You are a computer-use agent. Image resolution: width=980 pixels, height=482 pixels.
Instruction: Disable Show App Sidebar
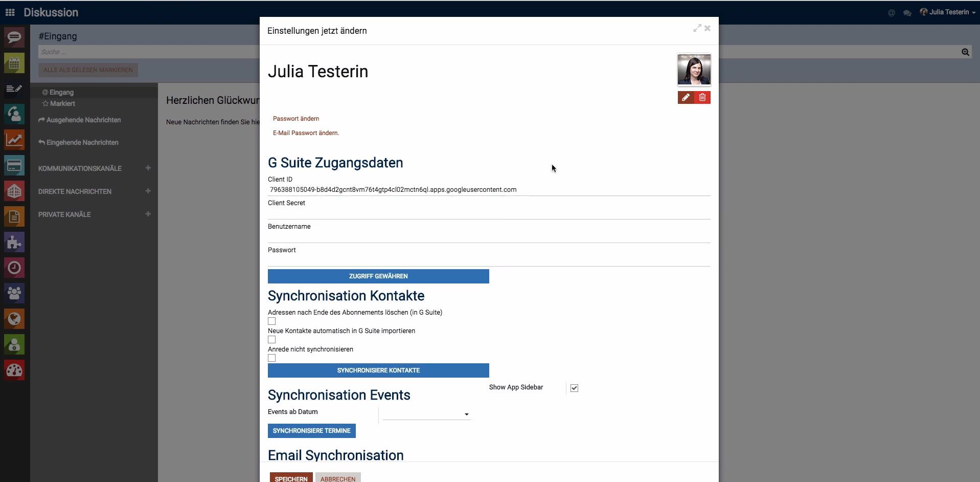574,388
